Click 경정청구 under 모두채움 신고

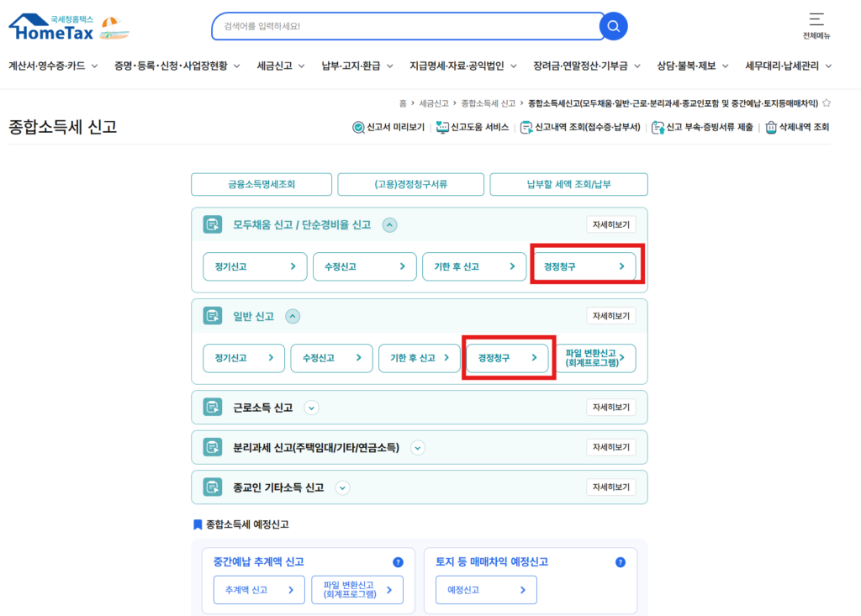[x=584, y=266]
